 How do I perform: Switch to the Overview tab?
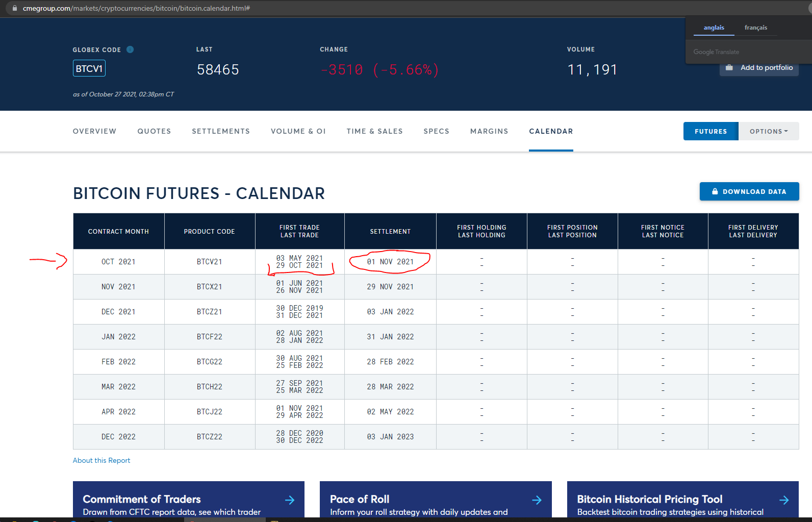(94, 131)
